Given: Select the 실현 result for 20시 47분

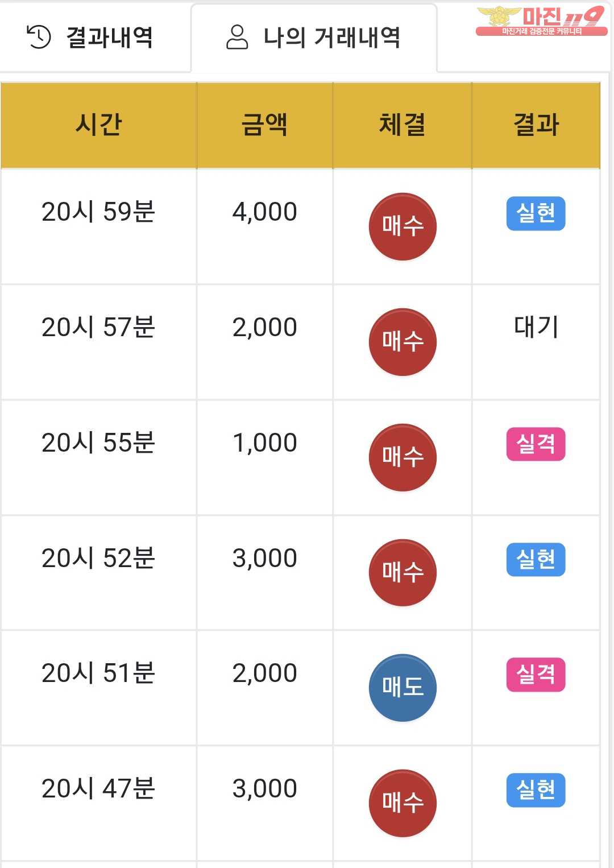Looking at the screenshot, I should pos(536,790).
